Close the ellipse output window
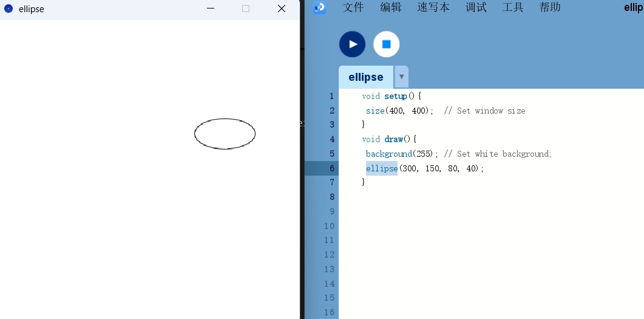644x319 pixels. point(282,9)
